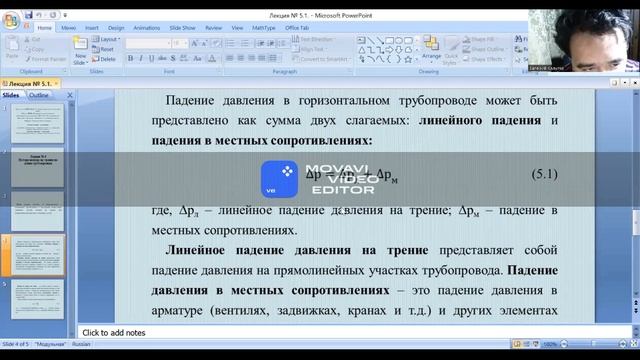Justify the text
640x360 pixels.
click(x=262, y=58)
